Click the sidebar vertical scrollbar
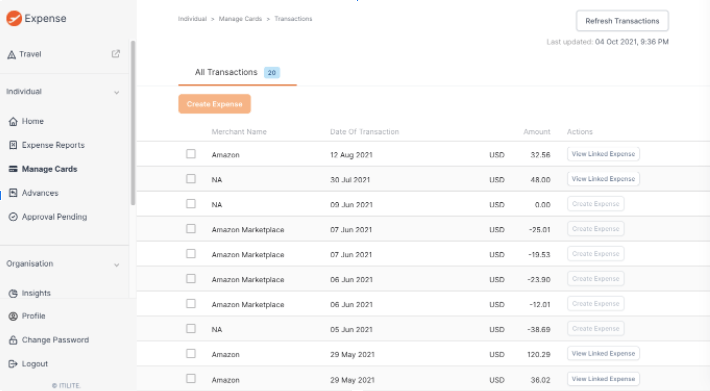Image resolution: width=710 pixels, height=391 pixels. click(x=133, y=123)
